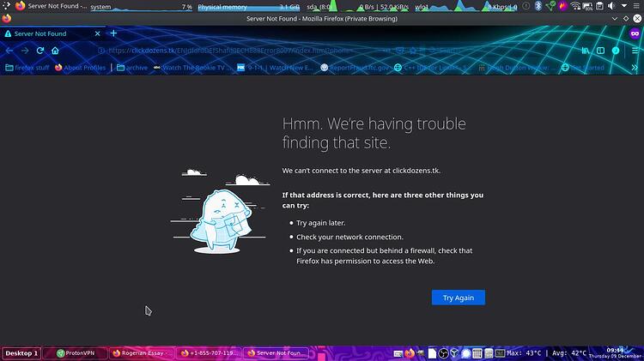The height and width of the screenshot is (361, 644).
Task: Click the clock showing 09:44
Action: coord(615,351)
